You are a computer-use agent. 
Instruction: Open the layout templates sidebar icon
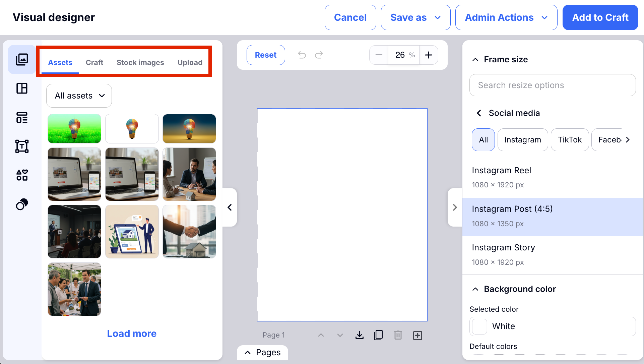point(22,88)
